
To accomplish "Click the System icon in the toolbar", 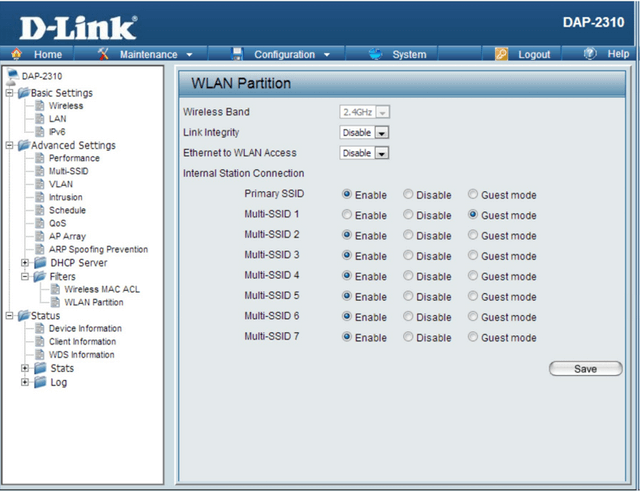I will coord(375,54).
